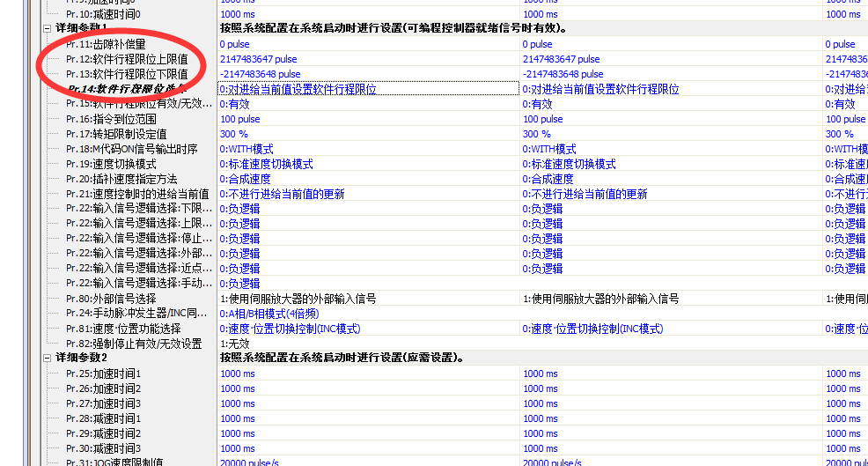Collapse the 详细参数1 group

[x=48, y=28]
